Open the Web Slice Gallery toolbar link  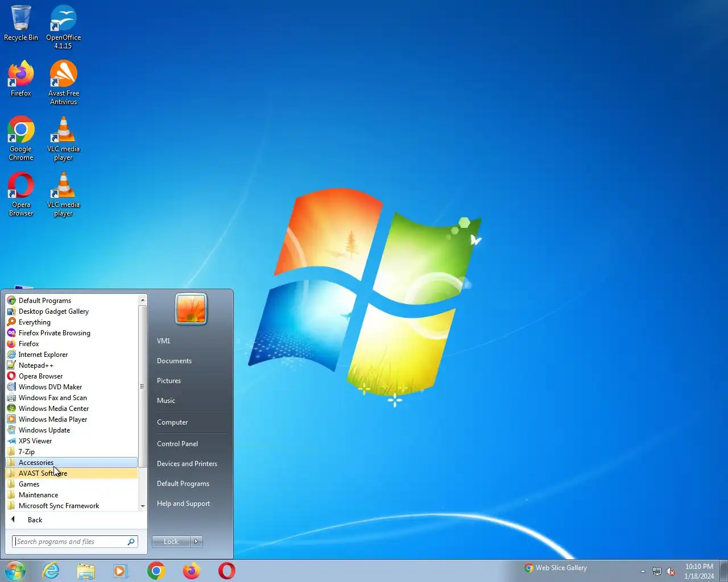click(556, 568)
